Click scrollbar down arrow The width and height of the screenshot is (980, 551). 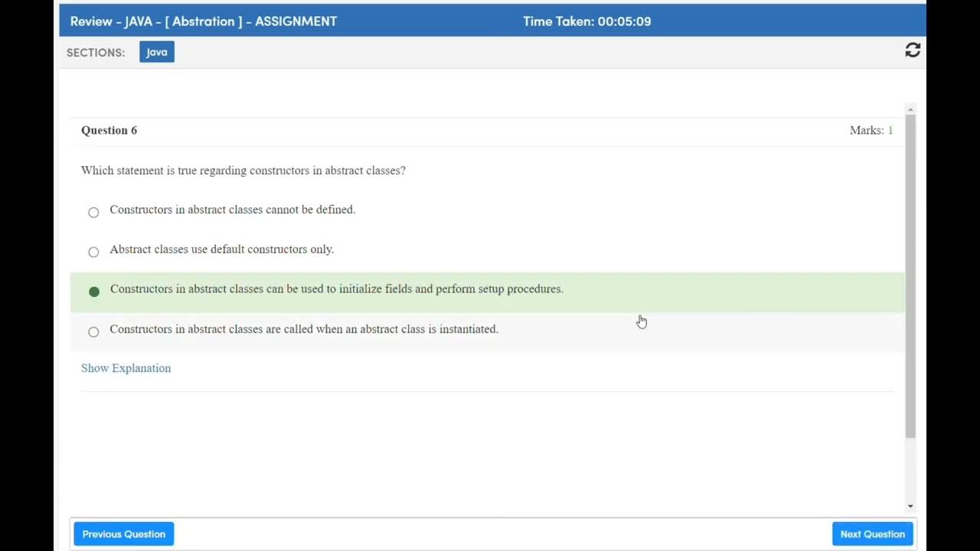[910, 506]
